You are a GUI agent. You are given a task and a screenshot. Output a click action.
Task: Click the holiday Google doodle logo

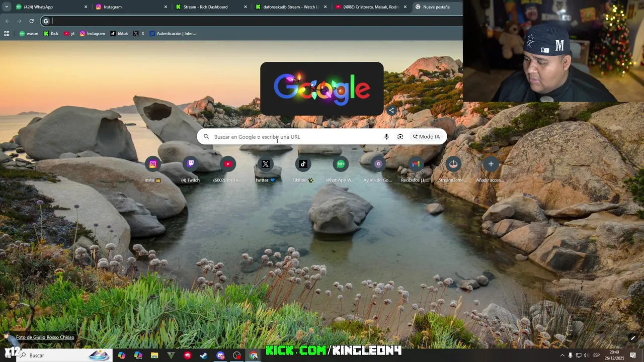[322, 88]
